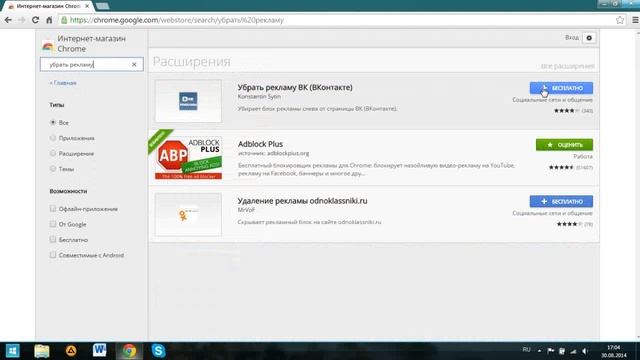Show hidden tray icons arrow
640x360 pixels.
(539, 351)
